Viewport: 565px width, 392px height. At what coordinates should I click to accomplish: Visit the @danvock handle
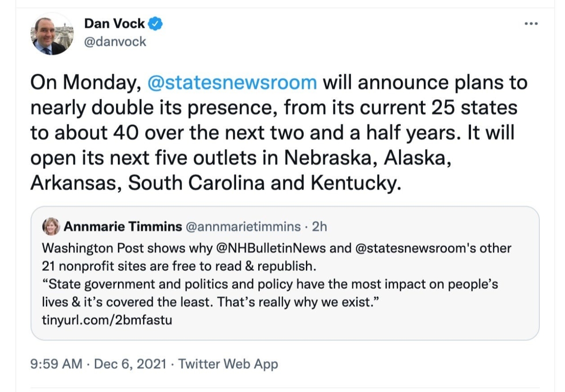115,42
